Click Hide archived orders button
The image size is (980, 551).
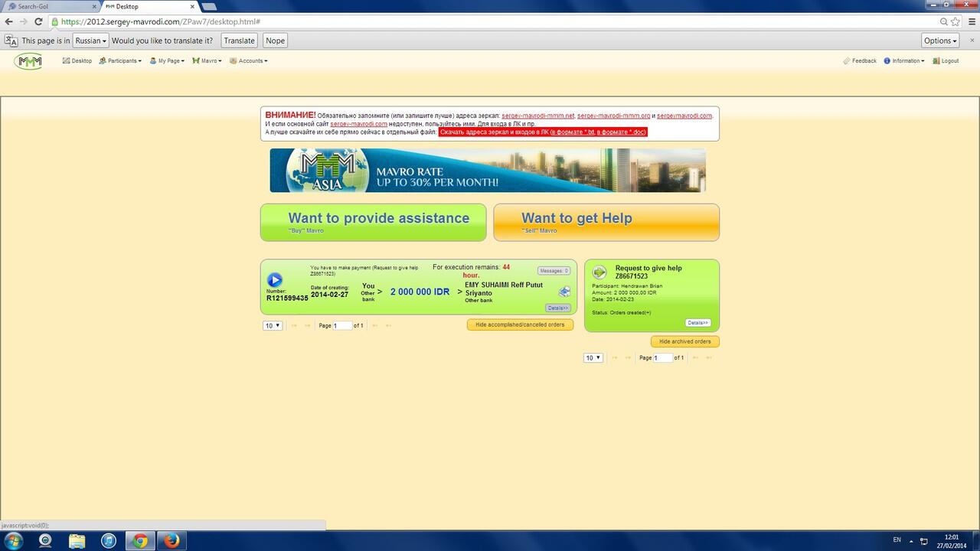(x=685, y=341)
